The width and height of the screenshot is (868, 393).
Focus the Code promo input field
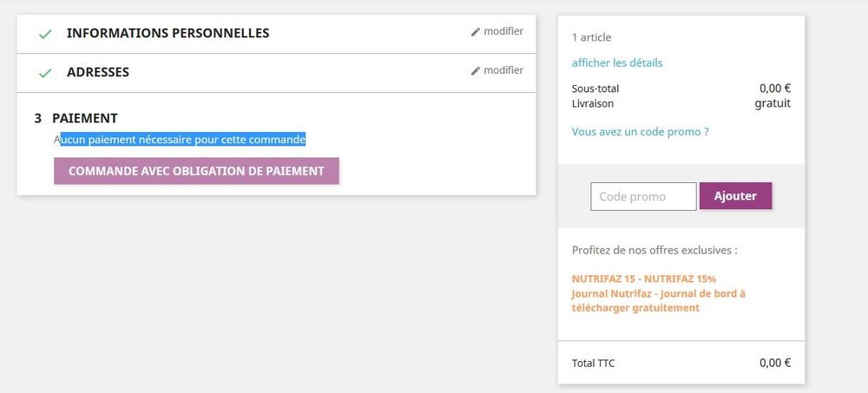pyautogui.click(x=643, y=196)
